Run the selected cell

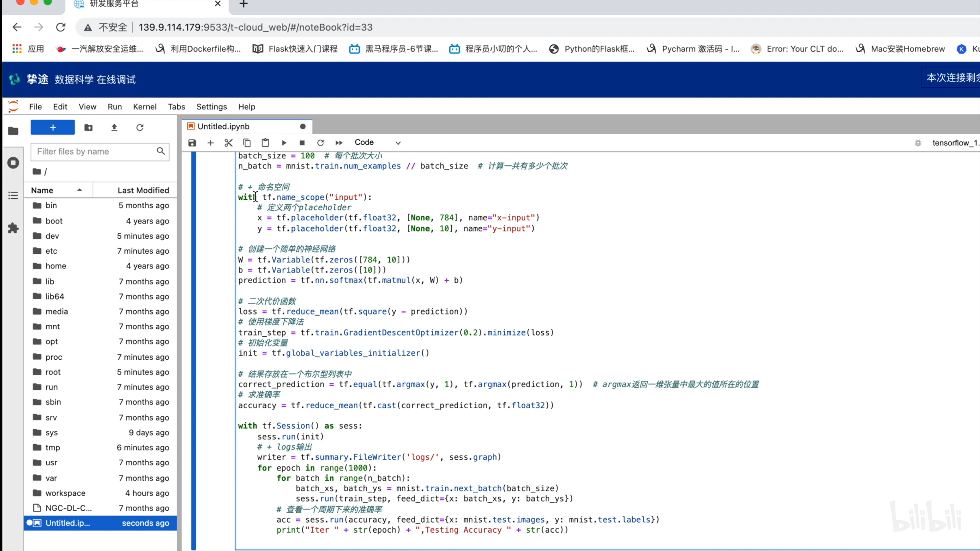coord(284,143)
